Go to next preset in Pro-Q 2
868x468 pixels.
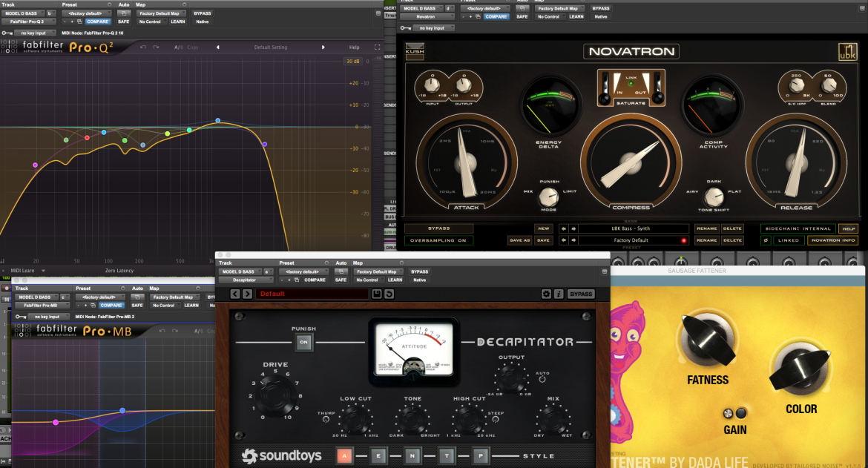(x=323, y=47)
